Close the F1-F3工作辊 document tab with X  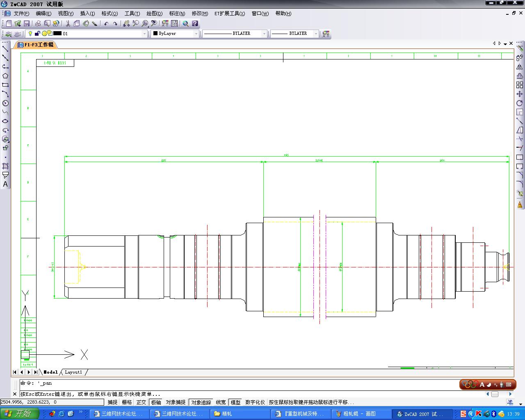(x=511, y=43)
